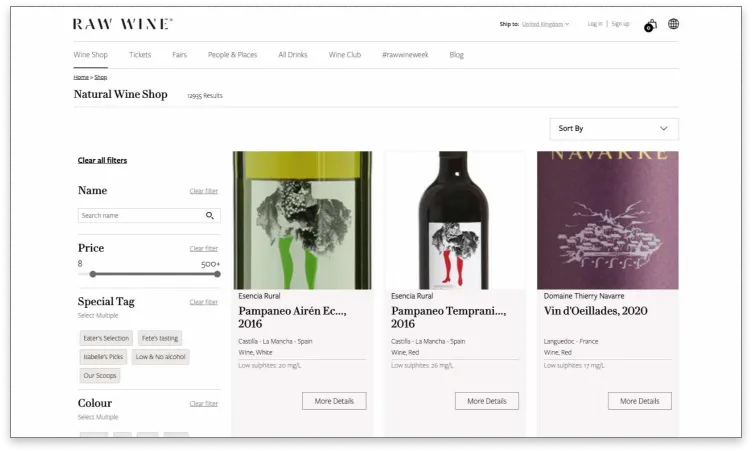Click Esencia Rural above Pampaneo Airén
The height and width of the screenshot is (452, 752).
[x=259, y=297]
